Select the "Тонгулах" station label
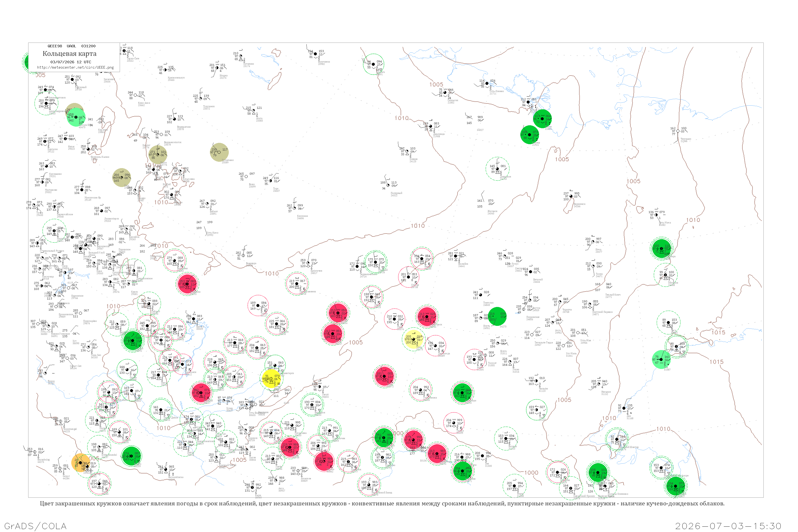 click(x=489, y=303)
